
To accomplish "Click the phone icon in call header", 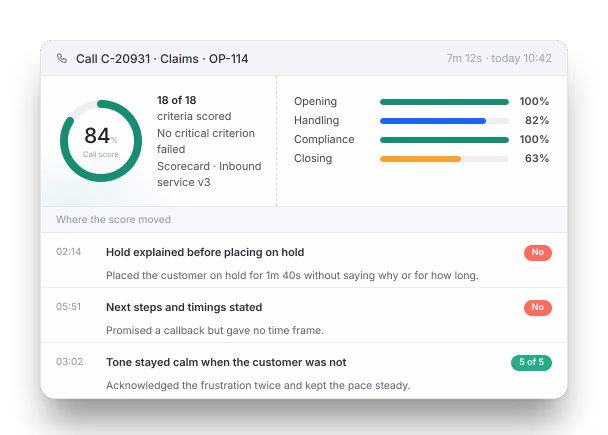I will (62, 58).
